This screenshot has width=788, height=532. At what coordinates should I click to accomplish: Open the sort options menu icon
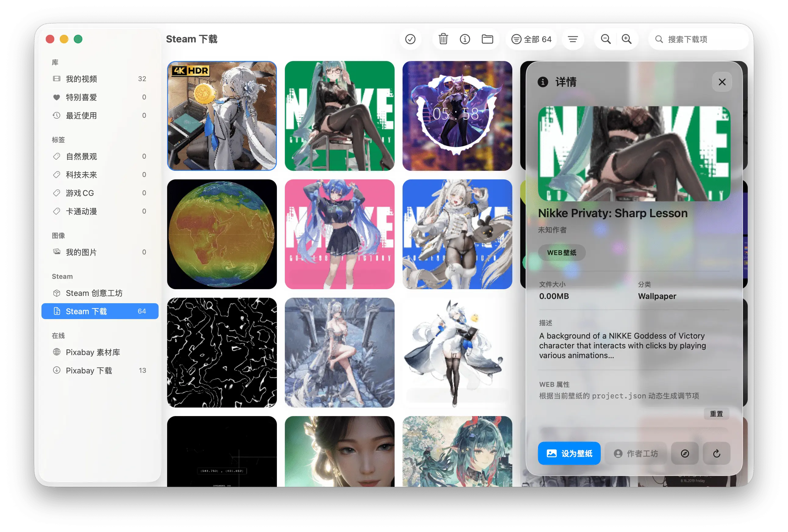coord(573,39)
